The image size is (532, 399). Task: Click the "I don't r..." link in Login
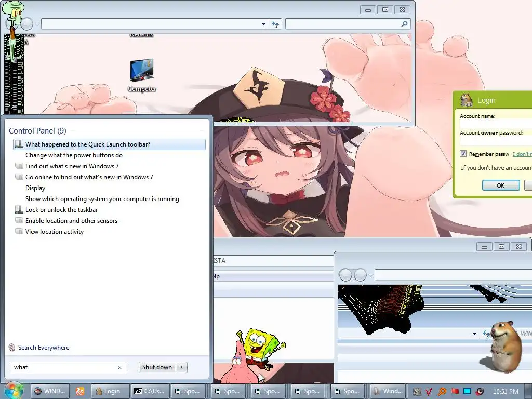pyautogui.click(x=522, y=154)
